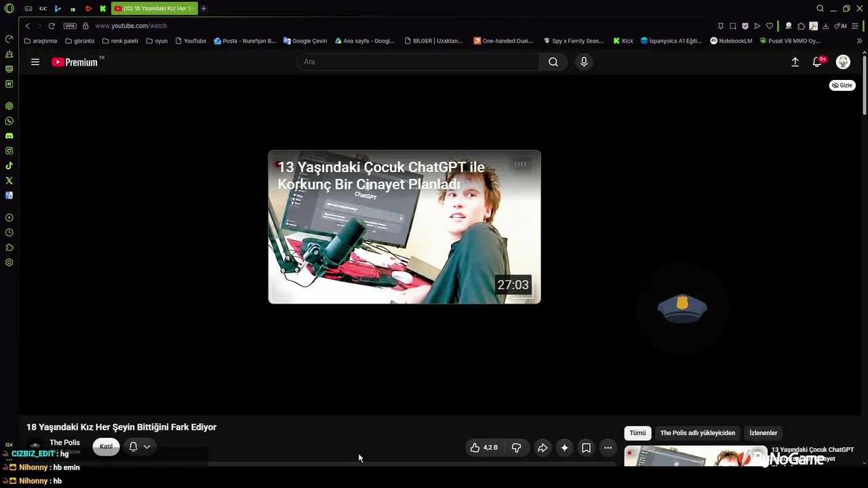
Task: Open Instagram in the Opera sidebar
Action: 9,151
